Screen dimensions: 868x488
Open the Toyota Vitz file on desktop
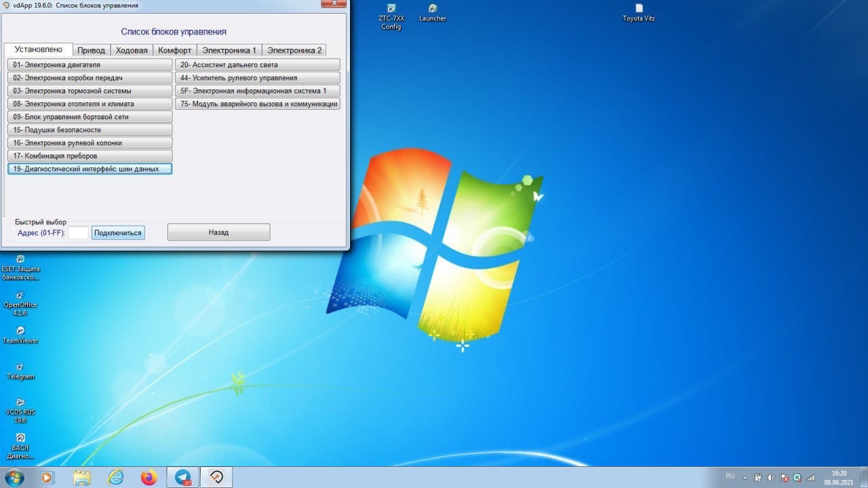point(639,13)
